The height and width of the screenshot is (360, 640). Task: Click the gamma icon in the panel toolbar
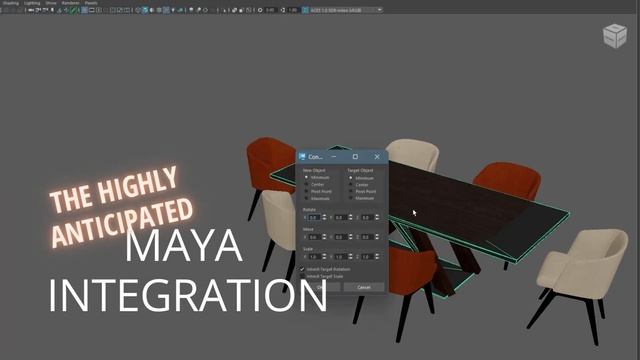pyautogui.click(x=283, y=10)
